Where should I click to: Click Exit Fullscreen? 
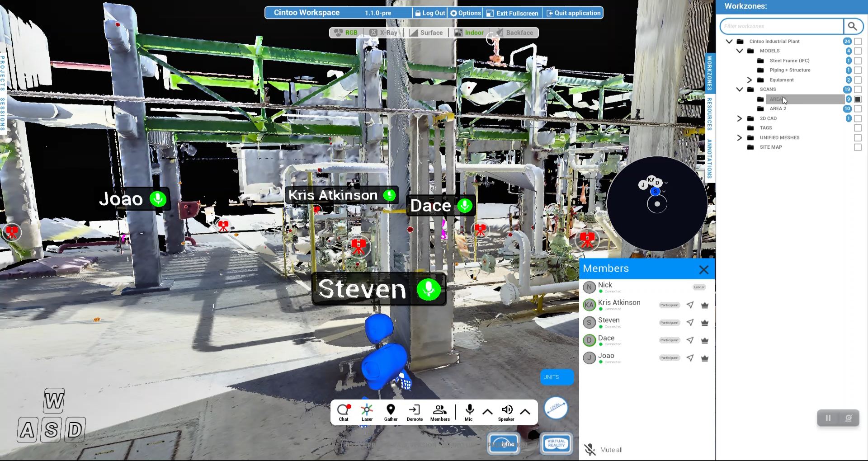click(513, 13)
